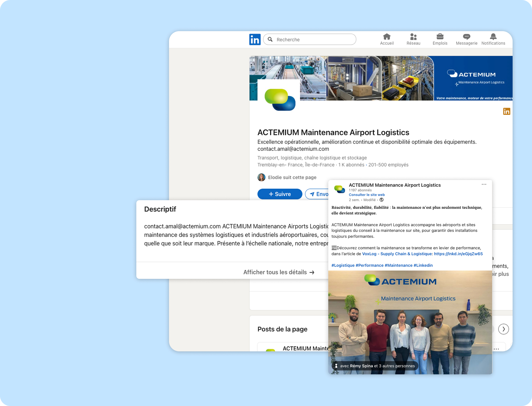Click the #Maintenance hashtag

click(x=398, y=265)
